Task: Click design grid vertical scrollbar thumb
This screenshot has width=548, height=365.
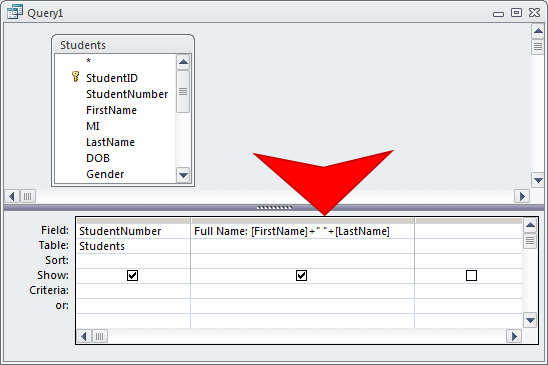Action: (x=530, y=241)
